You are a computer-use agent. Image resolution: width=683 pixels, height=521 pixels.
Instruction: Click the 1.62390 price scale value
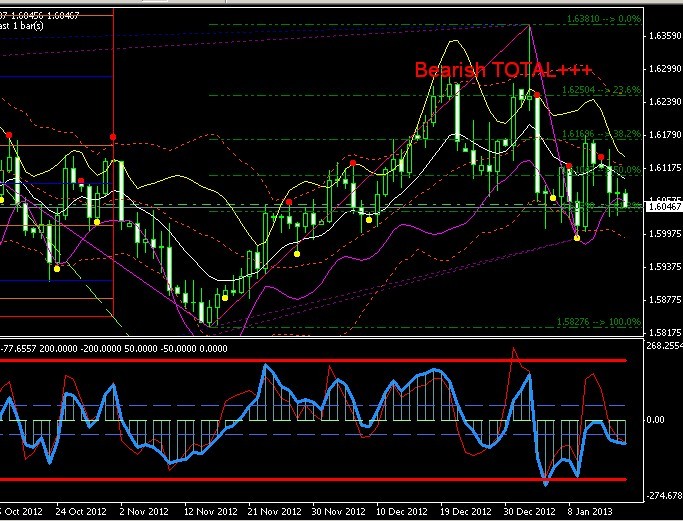(x=665, y=101)
